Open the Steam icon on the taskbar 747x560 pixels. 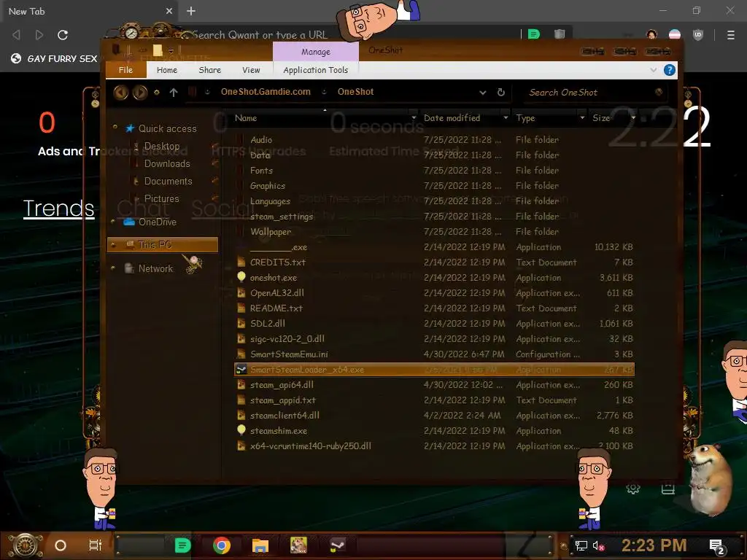(338, 545)
